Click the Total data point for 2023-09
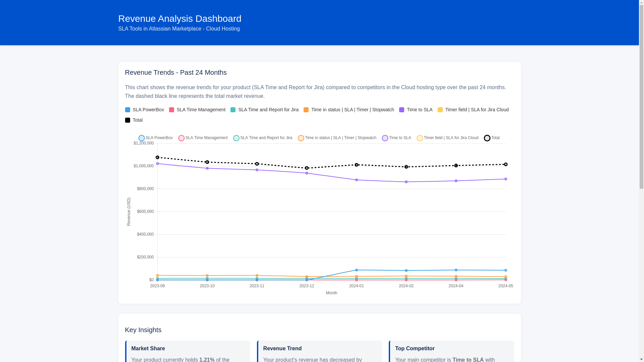Image resolution: width=644 pixels, height=362 pixels. (157, 158)
